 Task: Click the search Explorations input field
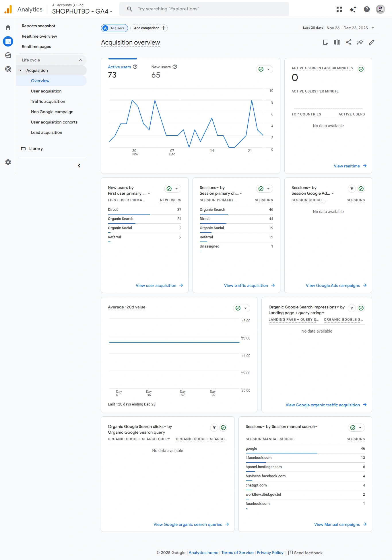(204, 9)
